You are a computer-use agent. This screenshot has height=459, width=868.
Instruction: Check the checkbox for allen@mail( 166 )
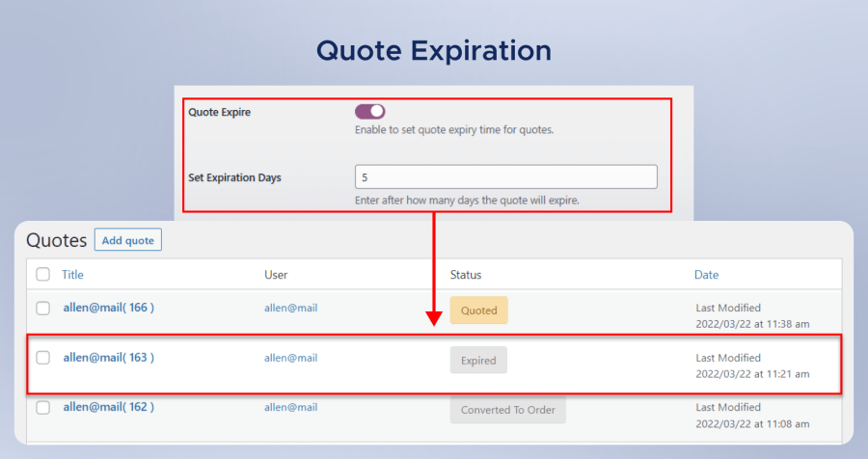click(x=43, y=308)
